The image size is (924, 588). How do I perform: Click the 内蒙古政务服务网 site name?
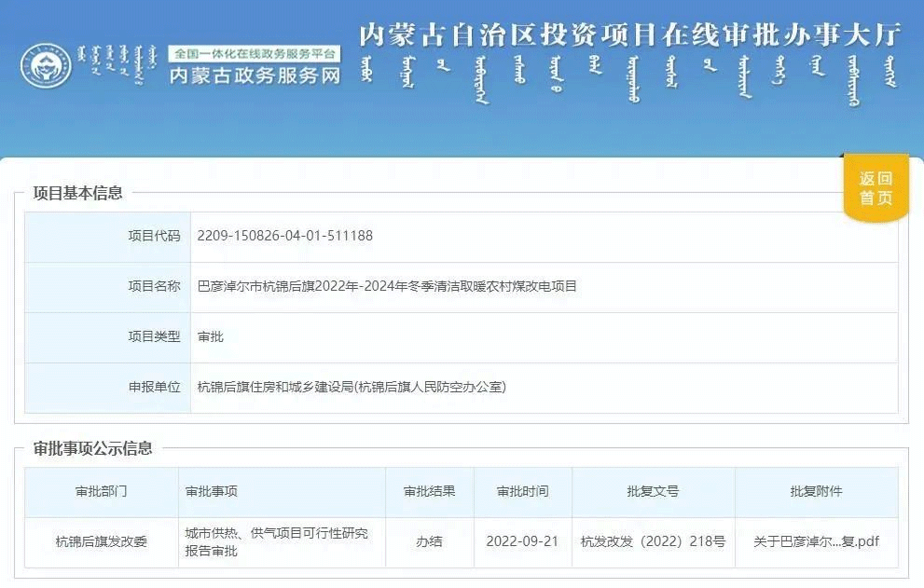click(255, 76)
